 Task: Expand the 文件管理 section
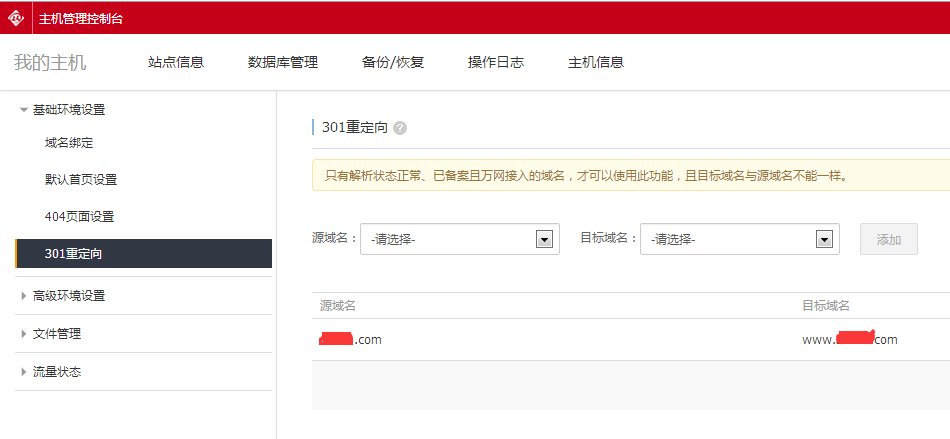tap(56, 334)
